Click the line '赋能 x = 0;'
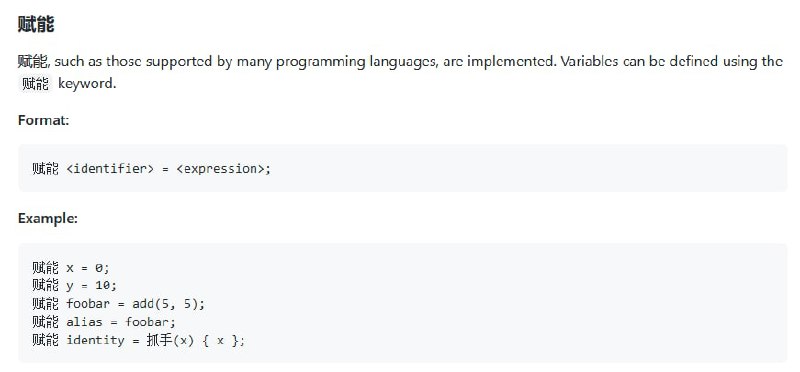Image resolution: width=800 pixels, height=372 pixels. 70,267
